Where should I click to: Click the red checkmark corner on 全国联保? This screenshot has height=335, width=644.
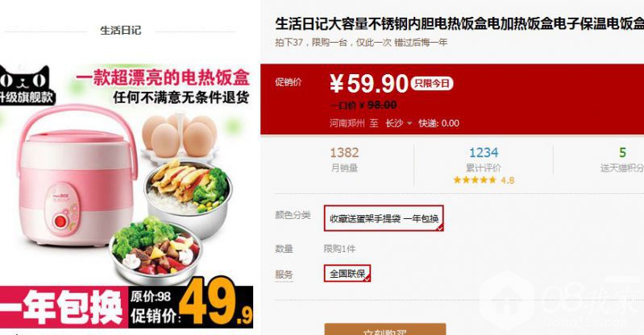click(368, 279)
